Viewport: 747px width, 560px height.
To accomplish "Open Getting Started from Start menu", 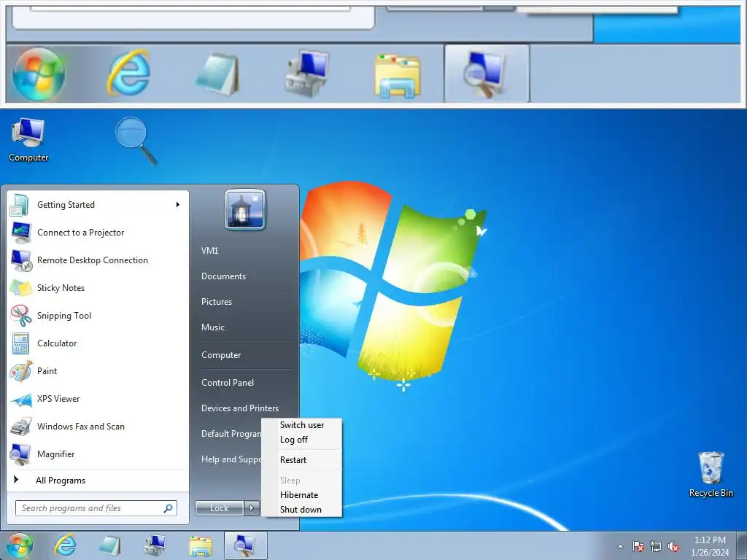I will pos(98,205).
